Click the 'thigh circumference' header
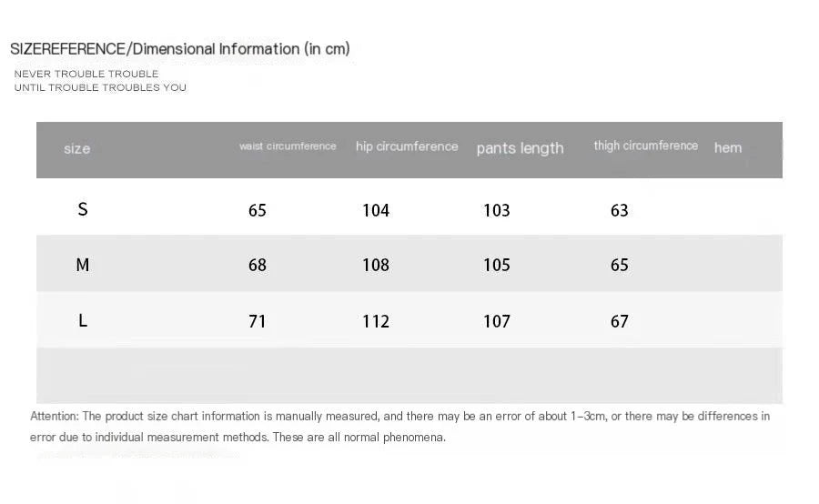 tap(645, 146)
